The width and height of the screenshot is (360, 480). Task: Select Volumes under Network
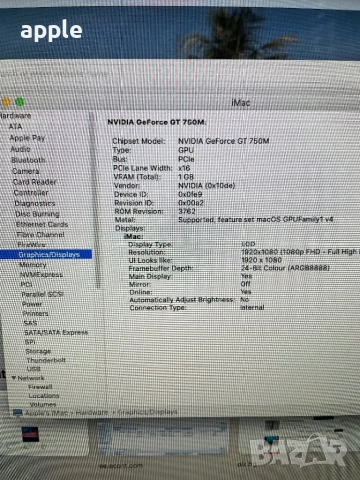pos(43,404)
